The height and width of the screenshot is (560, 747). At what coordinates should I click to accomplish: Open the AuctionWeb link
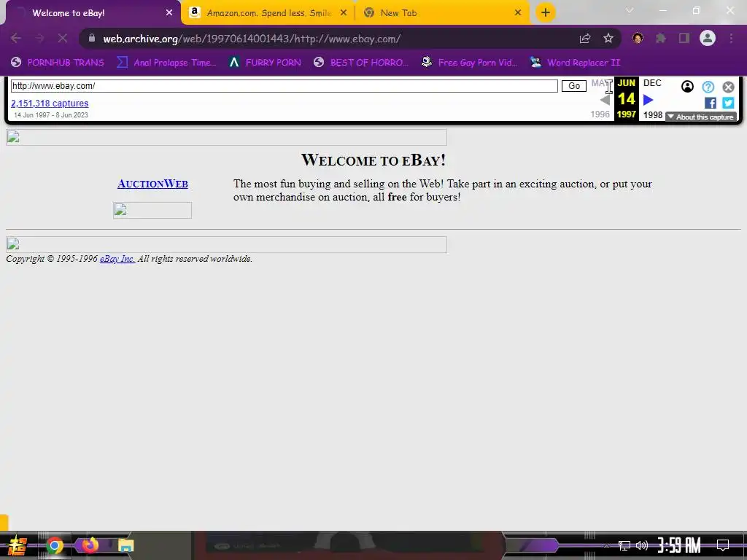click(152, 183)
